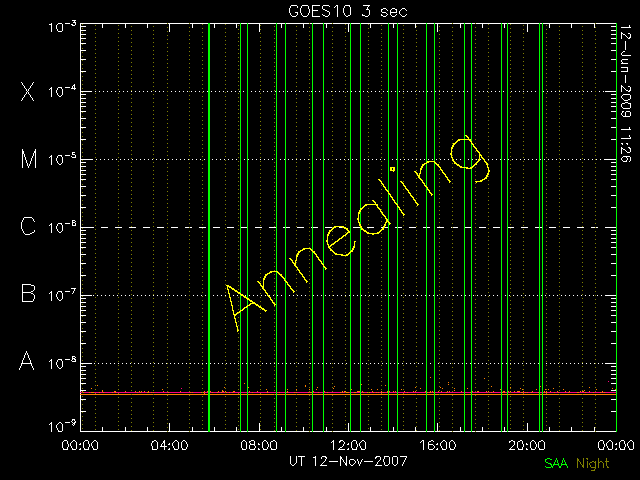Click the white dashed C-level threshold line

click(x=348, y=227)
